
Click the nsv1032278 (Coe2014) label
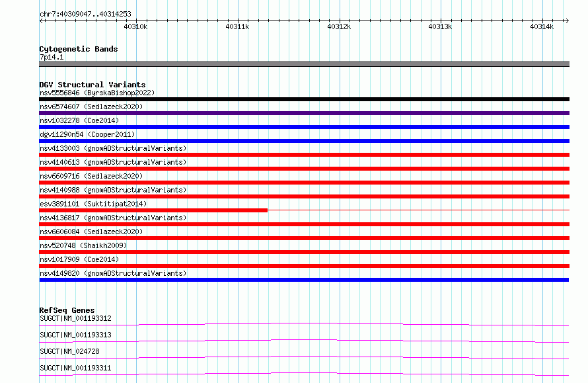pyautogui.click(x=79, y=120)
